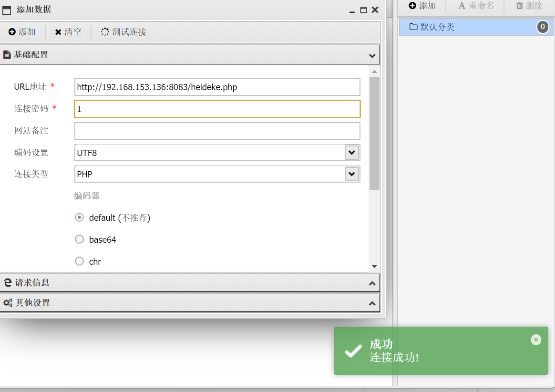The image size is (555, 392).
Task: Click the letter A icon next to 重命名
Action: (462, 6)
